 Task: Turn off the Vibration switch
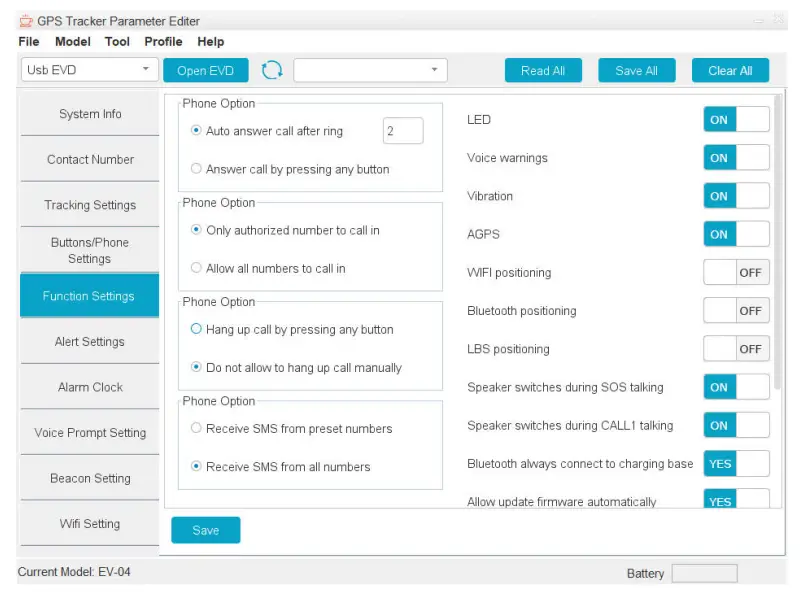736,196
